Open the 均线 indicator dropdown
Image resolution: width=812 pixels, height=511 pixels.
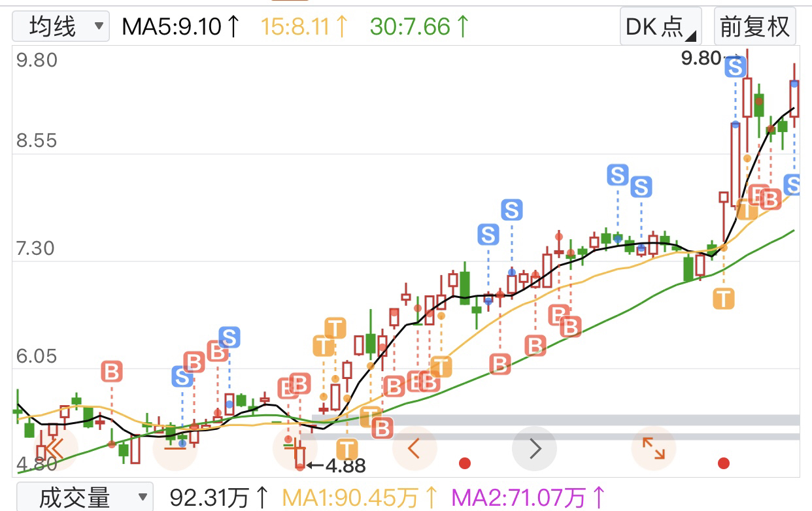(61, 27)
